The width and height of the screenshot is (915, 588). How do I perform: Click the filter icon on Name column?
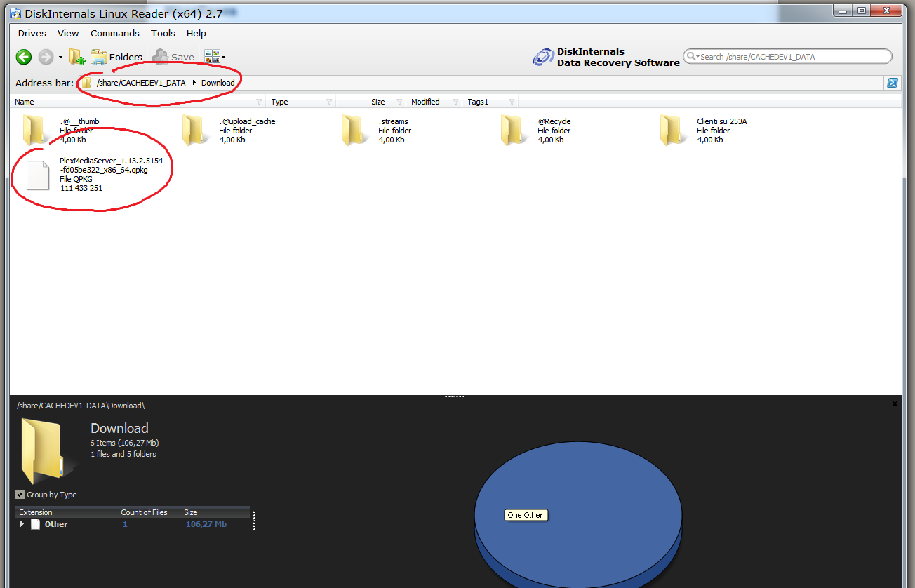pyautogui.click(x=259, y=102)
